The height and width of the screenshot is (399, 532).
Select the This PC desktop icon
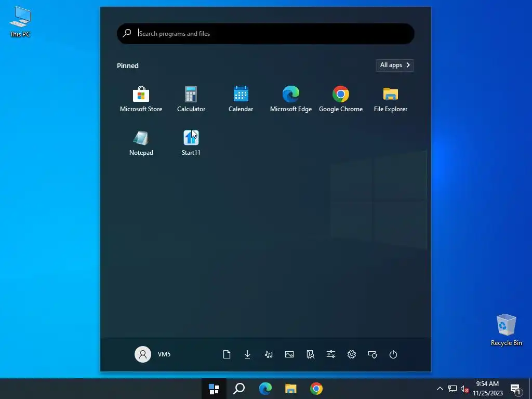pyautogui.click(x=20, y=22)
